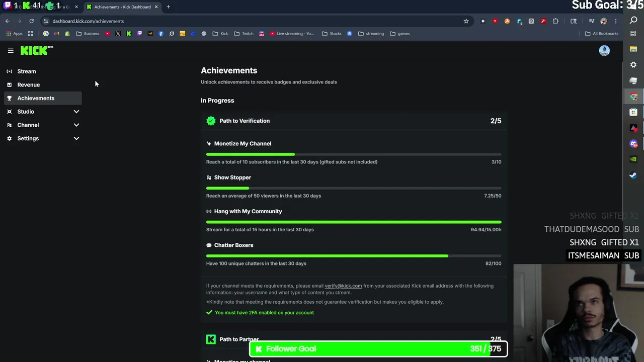Open Windows Settings gear on taskbar

(633, 65)
